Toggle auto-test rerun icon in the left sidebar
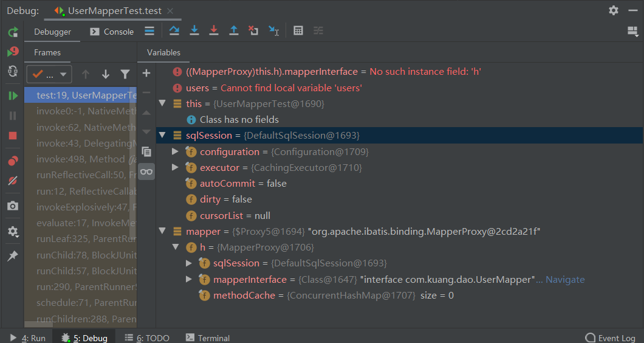The height and width of the screenshot is (343, 644). (x=13, y=71)
